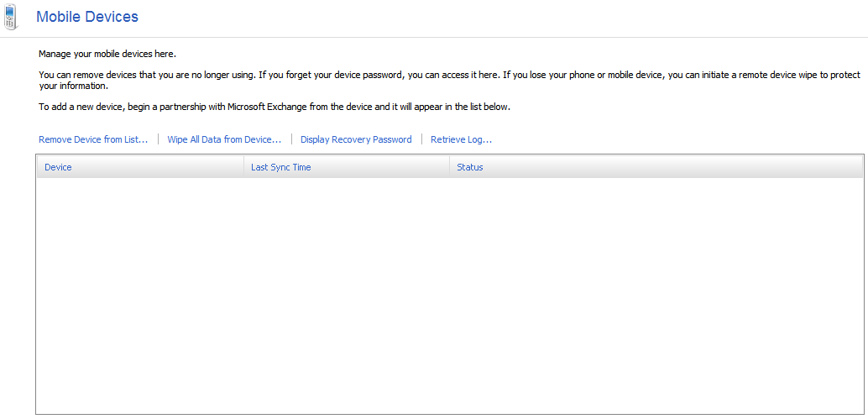
Task: Click the 'To add a new device' instructions
Action: coord(275,107)
